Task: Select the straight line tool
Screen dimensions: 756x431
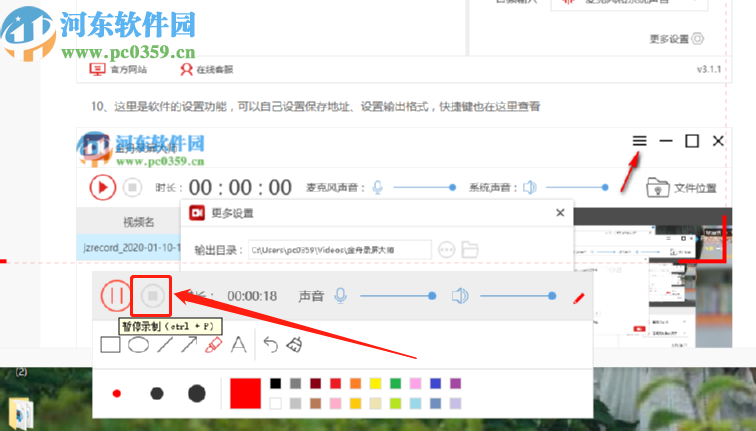Action: 165,345
